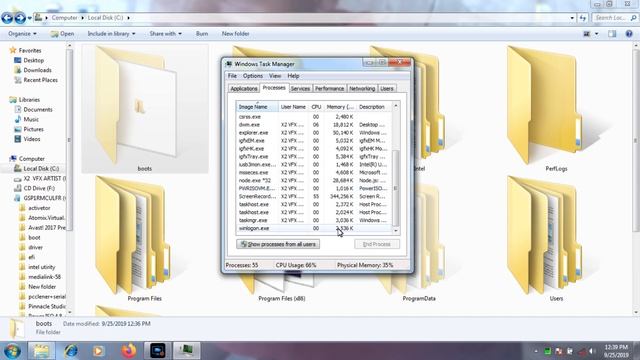The width and height of the screenshot is (640, 360).
Task: Select the medialink-58 folder in the sidebar
Action: click(44, 277)
